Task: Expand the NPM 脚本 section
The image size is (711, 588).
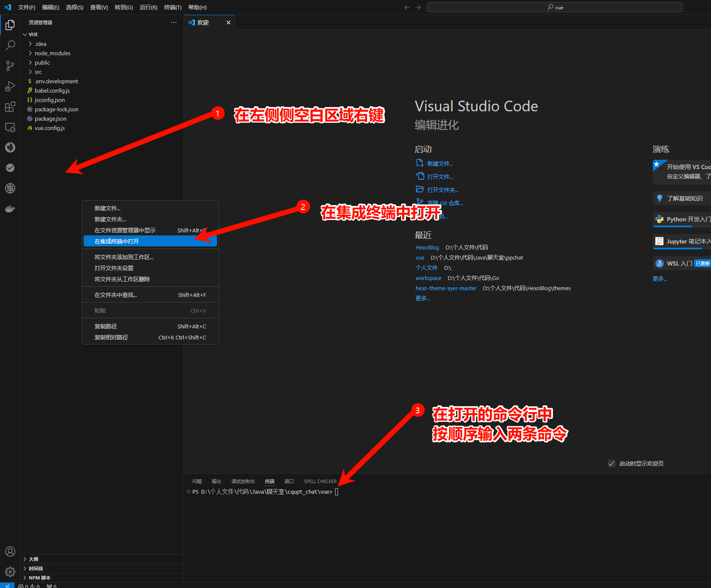Action: tap(102, 578)
